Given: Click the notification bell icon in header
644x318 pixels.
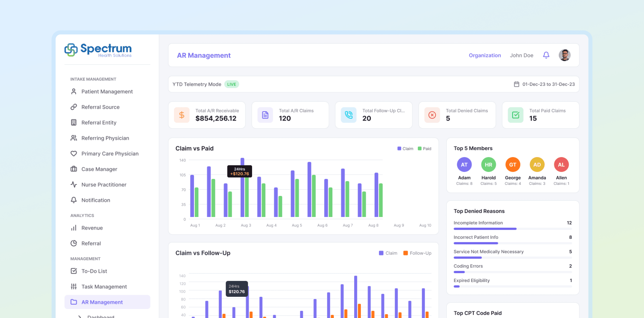Looking at the screenshot, I should click(x=546, y=55).
